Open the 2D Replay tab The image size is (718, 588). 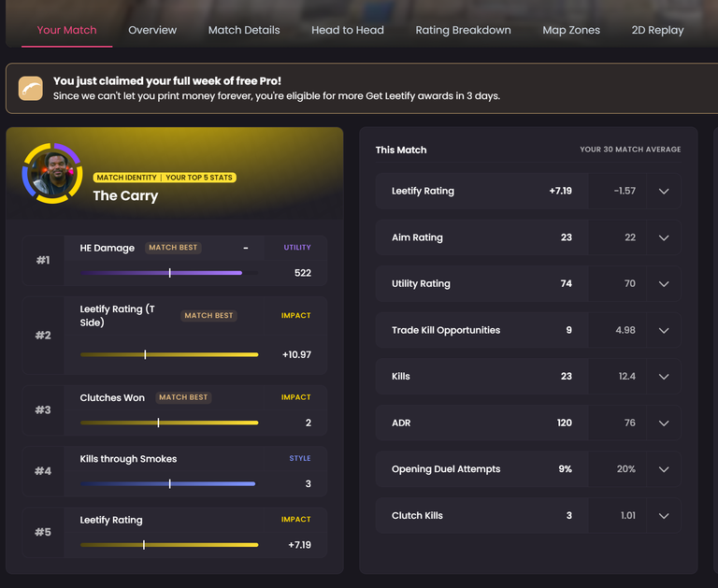point(657,30)
